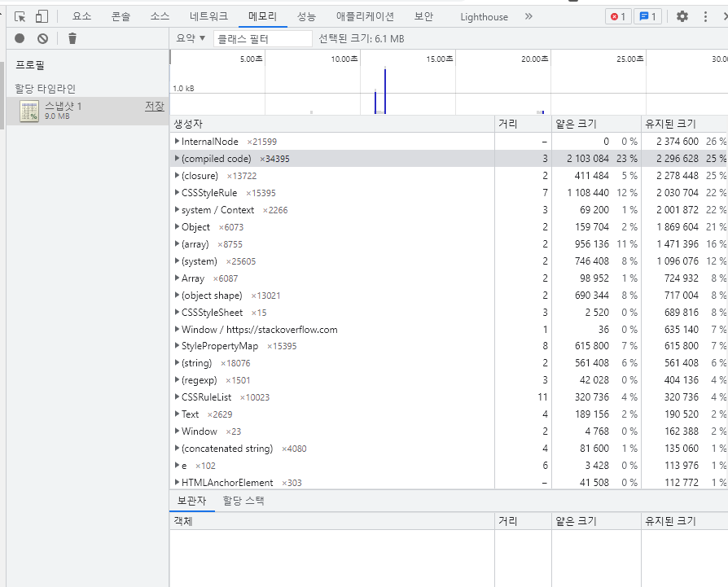Open the 할당 스택 tab
Screen dimensions: 728x587
tap(243, 501)
